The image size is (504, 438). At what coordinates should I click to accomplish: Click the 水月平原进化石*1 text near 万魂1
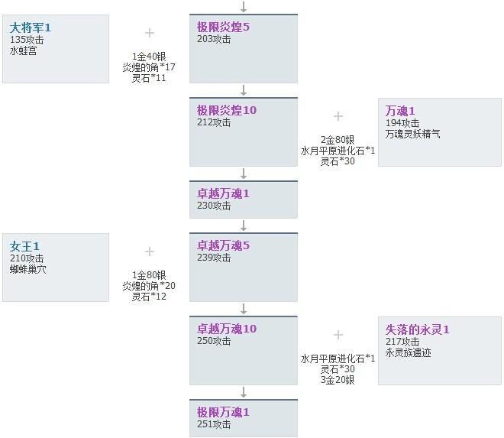[338, 151]
